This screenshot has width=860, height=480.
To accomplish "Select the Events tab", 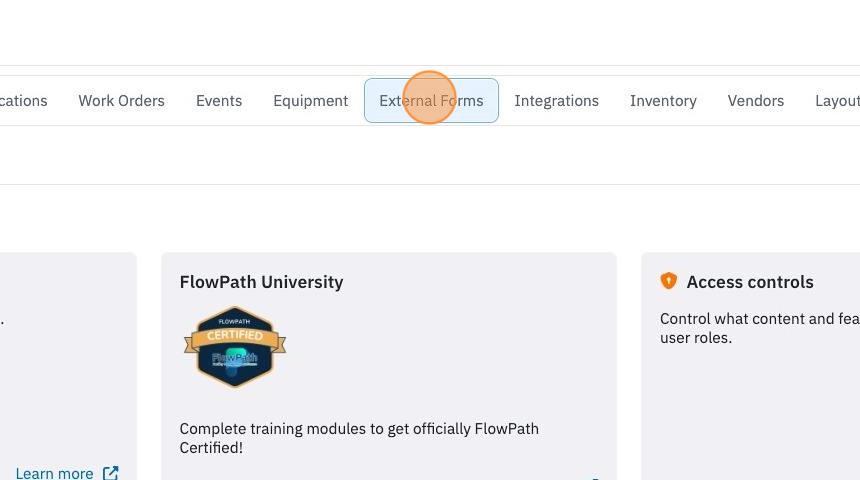I will click(x=219, y=100).
